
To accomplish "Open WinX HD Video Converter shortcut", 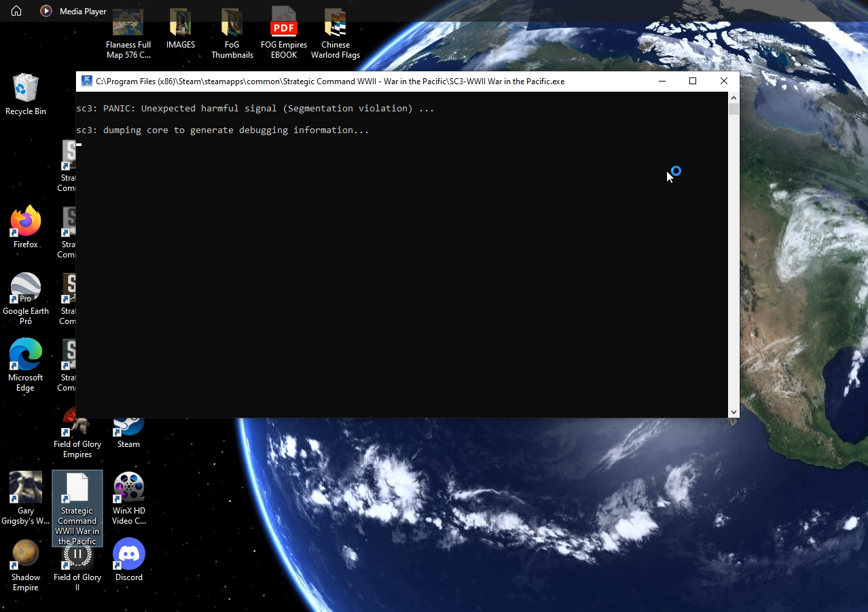I will pyautogui.click(x=128, y=499).
